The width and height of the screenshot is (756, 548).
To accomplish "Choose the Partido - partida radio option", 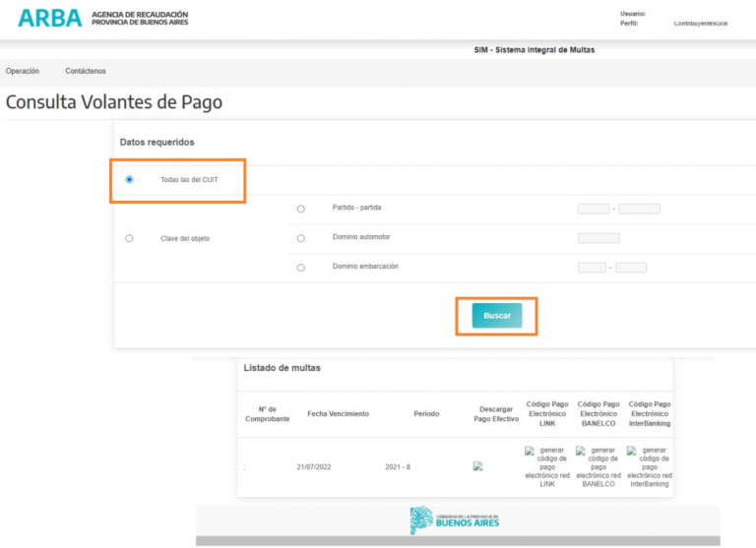I will [x=301, y=209].
